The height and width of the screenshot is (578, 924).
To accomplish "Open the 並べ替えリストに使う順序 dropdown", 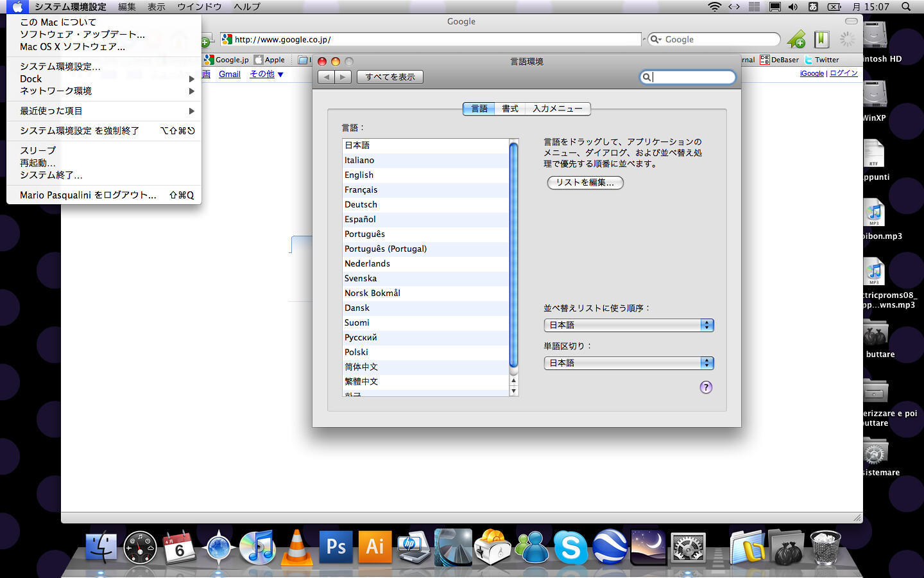I will [x=628, y=325].
